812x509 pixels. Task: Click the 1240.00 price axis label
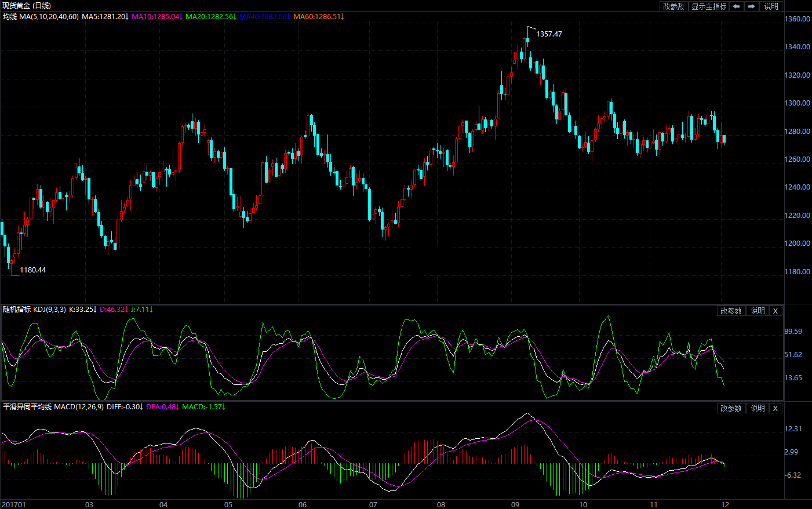point(797,187)
